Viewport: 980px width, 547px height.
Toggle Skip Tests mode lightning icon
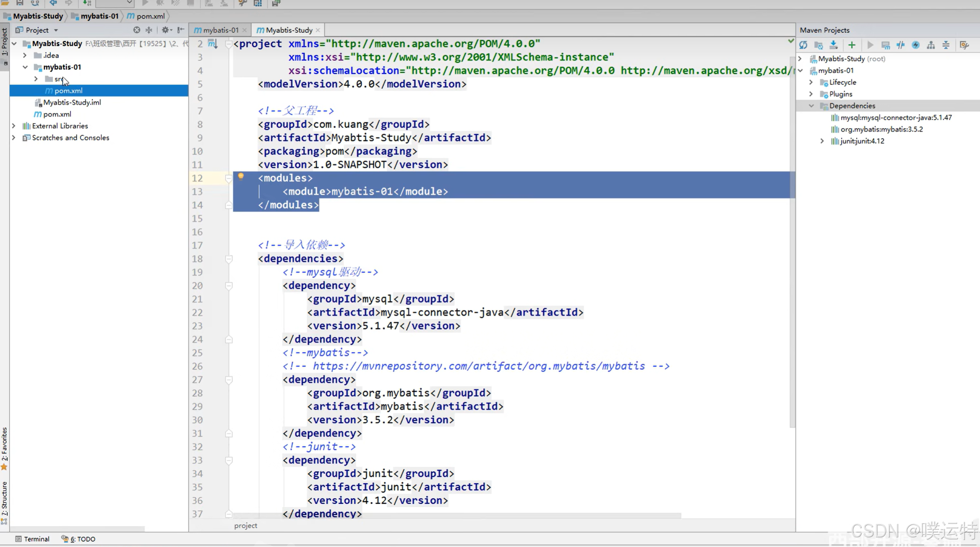point(916,45)
